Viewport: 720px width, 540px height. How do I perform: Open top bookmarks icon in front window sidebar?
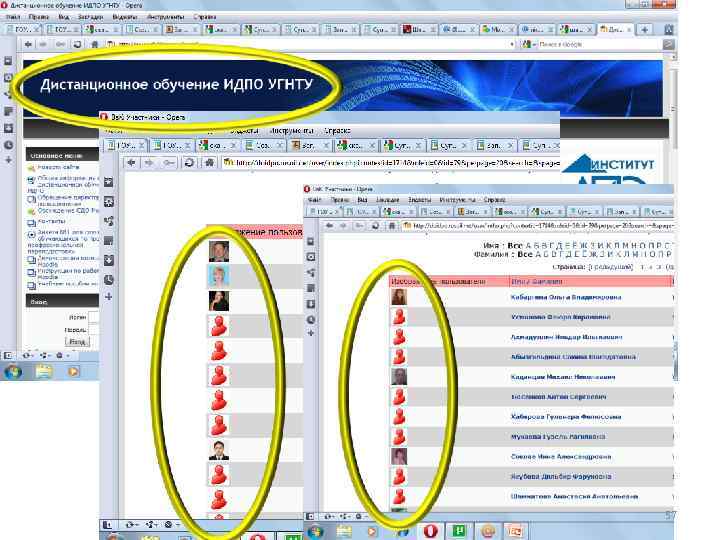click(311, 242)
